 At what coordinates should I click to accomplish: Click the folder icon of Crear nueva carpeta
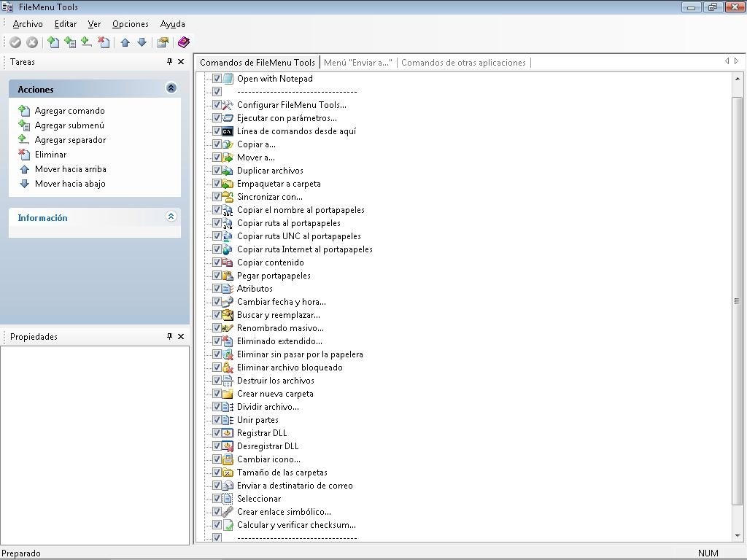(228, 394)
